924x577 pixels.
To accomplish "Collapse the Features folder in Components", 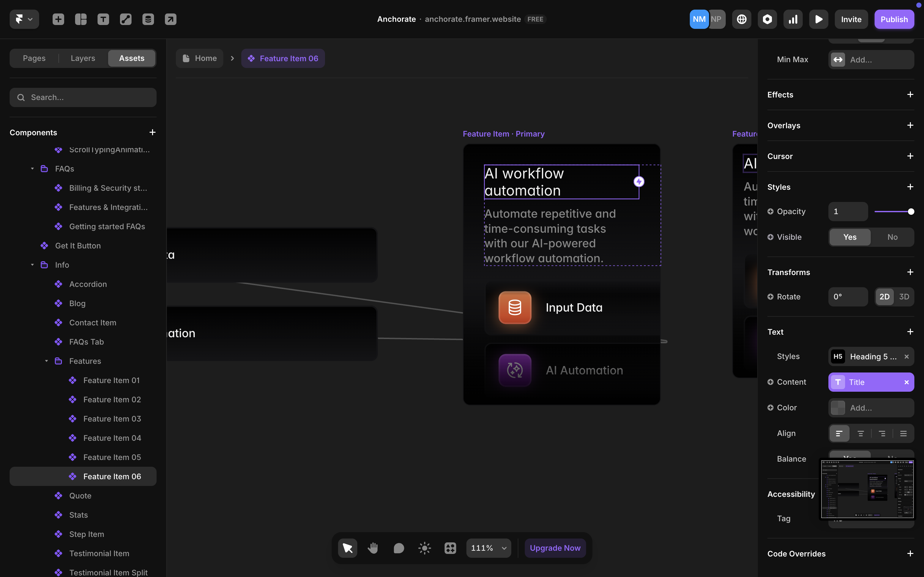I will click(46, 361).
